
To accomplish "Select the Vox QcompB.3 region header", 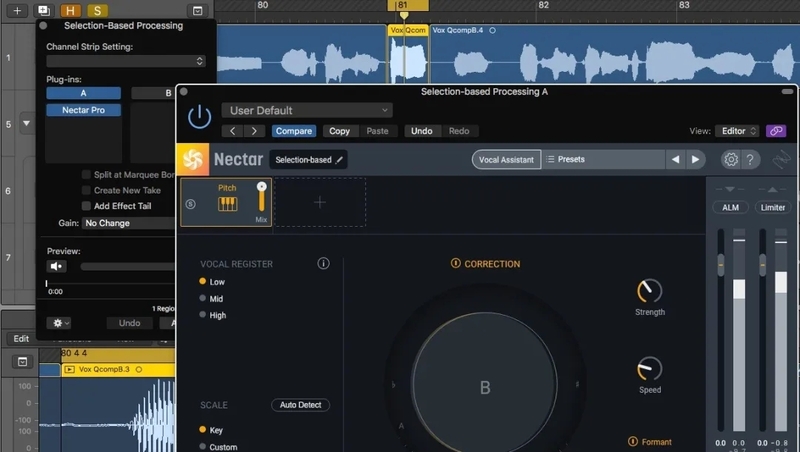I will [118, 369].
